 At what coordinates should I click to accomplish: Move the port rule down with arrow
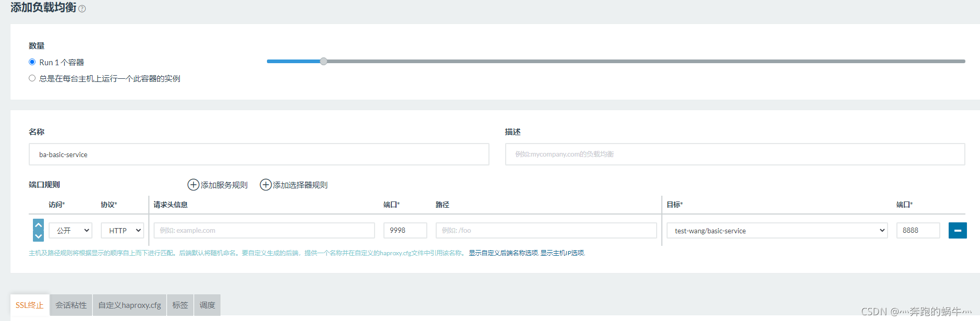point(38,236)
